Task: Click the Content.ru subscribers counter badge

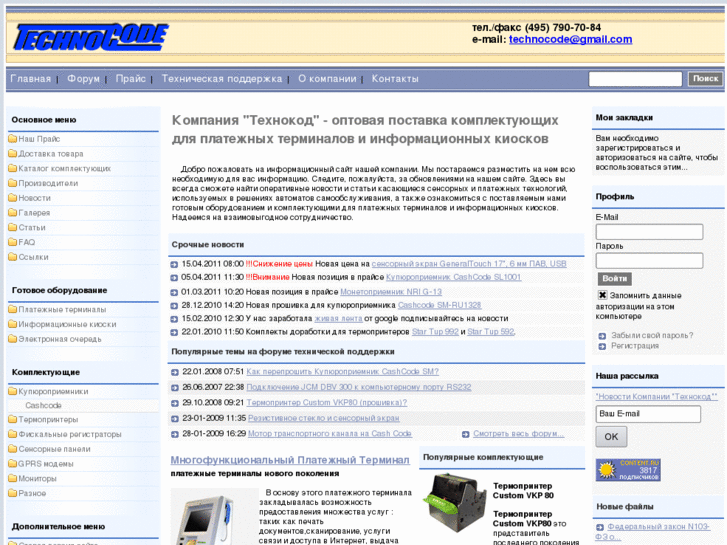Action: [x=628, y=470]
